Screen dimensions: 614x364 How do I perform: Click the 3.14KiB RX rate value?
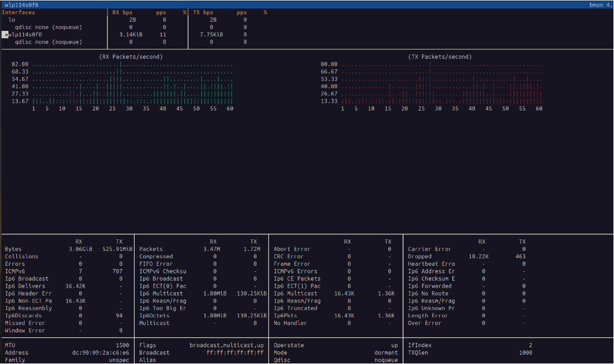(x=131, y=35)
